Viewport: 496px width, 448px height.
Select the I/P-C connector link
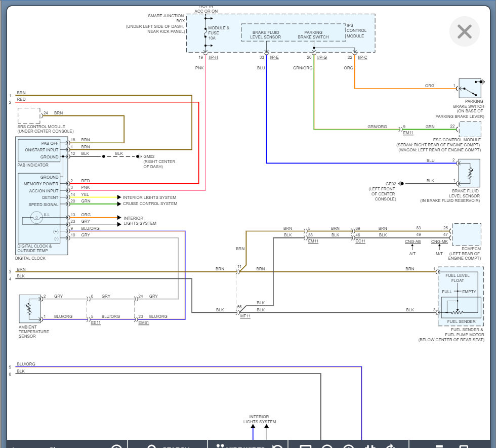[x=362, y=57]
